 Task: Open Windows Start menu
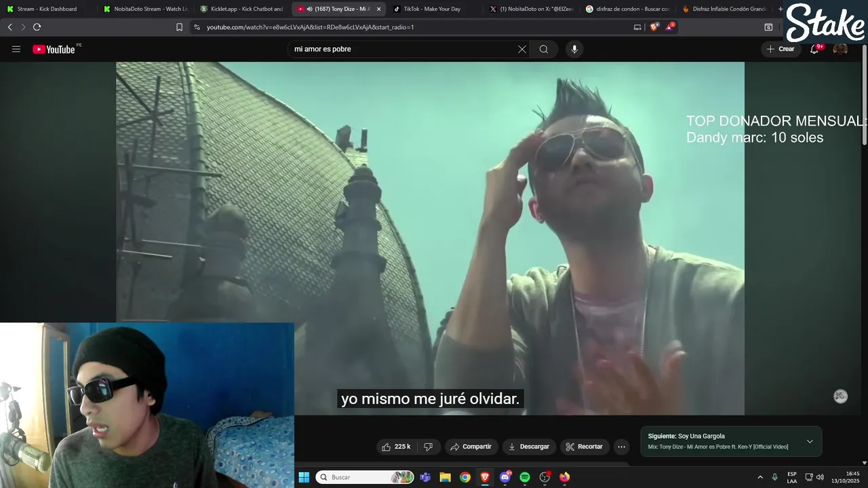(x=304, y=477)
